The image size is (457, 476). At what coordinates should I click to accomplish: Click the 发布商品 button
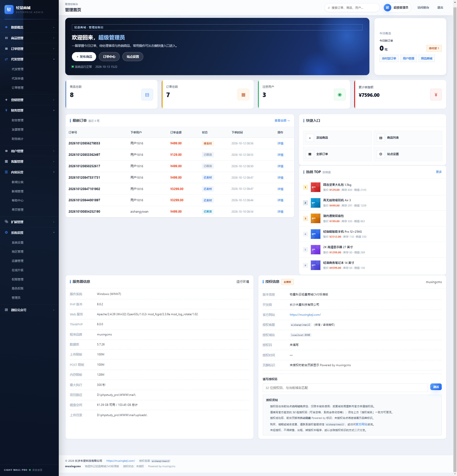84,57
